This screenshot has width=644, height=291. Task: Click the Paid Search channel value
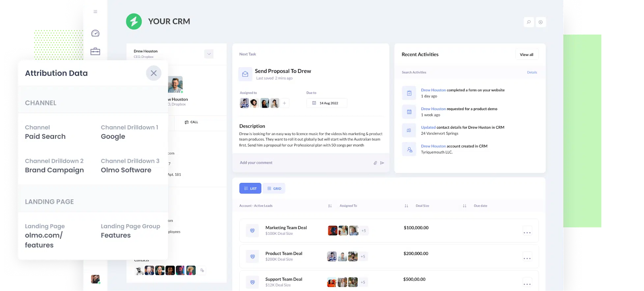coord(45,137)
